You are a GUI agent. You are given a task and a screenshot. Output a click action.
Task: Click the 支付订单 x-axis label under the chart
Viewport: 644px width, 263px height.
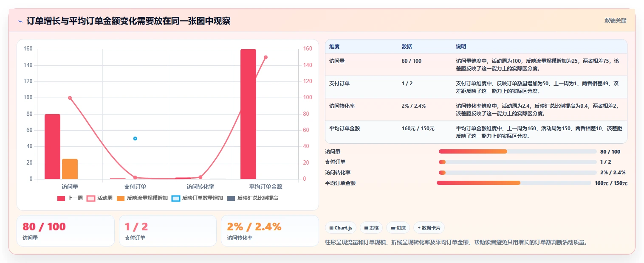[x=135, y=187]
